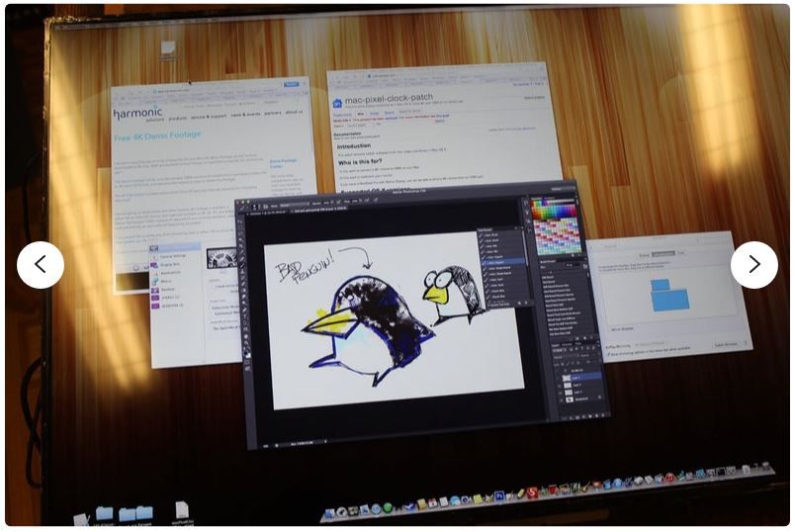Click the mac-pixel-clock-patch project title
The height and width of the screenshot is (532, 795).
[x=389, y=97]
